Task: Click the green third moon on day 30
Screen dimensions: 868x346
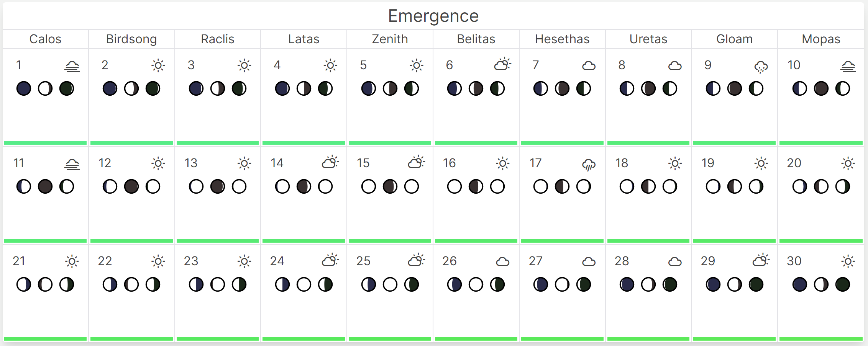Action: pos(843,284)
